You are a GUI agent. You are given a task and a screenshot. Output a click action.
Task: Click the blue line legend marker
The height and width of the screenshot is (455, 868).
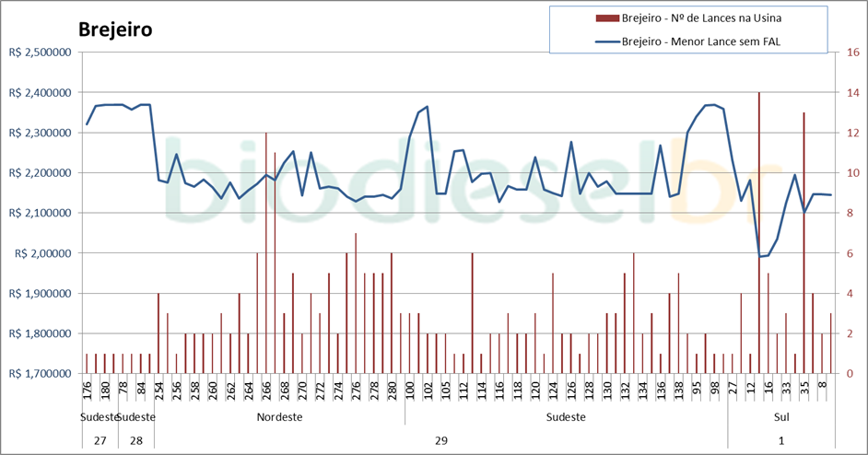pyautogui.click(x=607, y=41)
